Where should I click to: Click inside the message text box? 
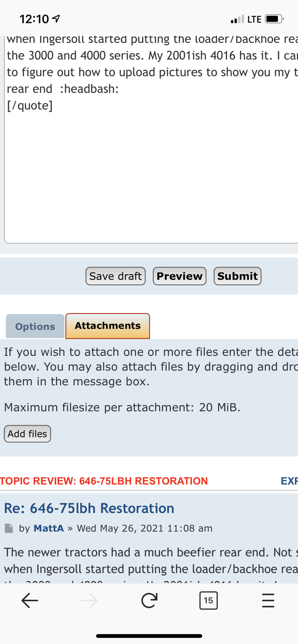tap(150, 175)
